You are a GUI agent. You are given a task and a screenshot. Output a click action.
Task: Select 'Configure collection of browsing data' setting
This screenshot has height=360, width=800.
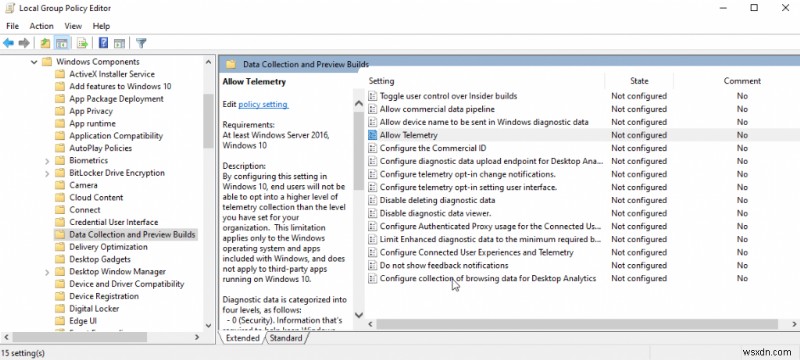(488, 278)
